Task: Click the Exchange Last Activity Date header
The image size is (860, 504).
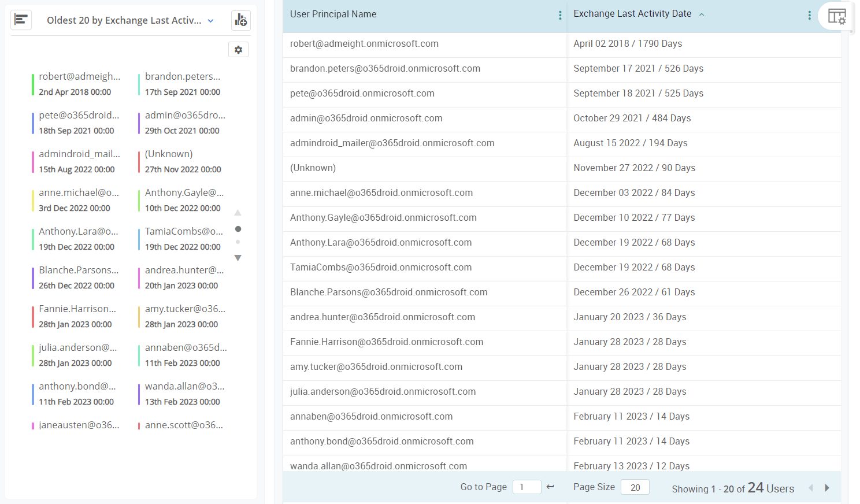Action: 632,13
